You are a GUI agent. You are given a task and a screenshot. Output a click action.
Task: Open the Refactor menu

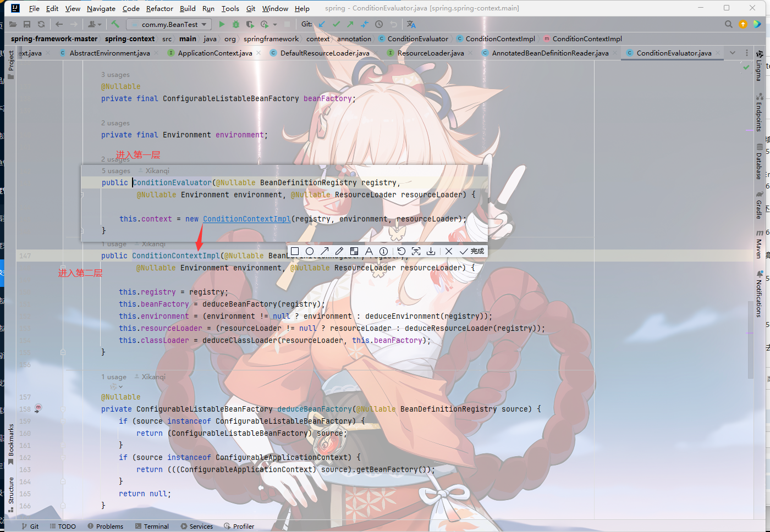(x=159, y=8)
